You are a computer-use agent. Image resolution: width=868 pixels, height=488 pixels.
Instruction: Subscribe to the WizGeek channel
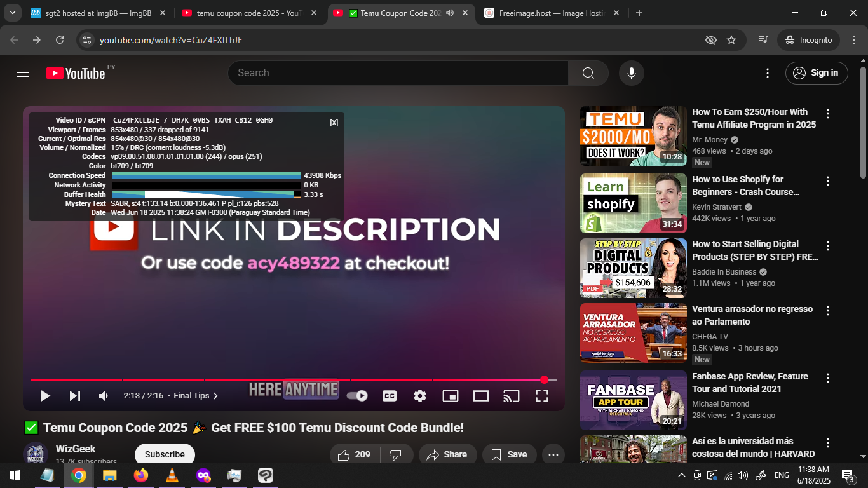(x=165, y=454)
